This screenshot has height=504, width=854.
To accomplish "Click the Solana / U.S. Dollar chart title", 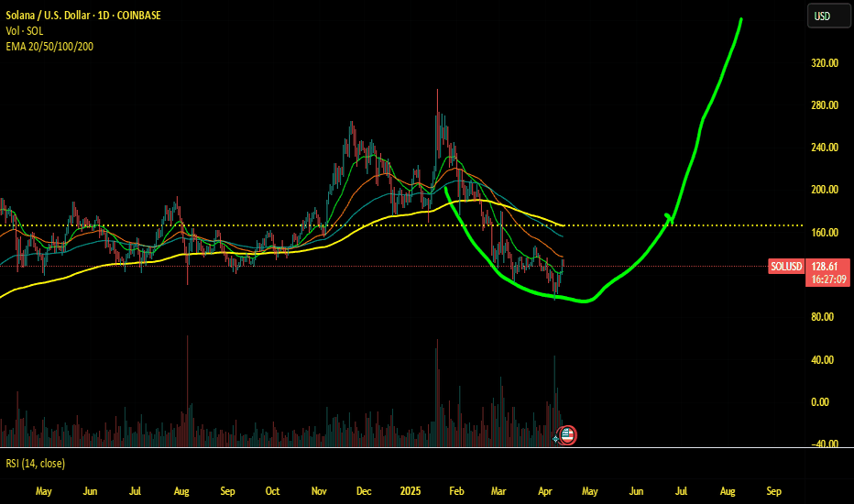I will (x=83, y=16).
